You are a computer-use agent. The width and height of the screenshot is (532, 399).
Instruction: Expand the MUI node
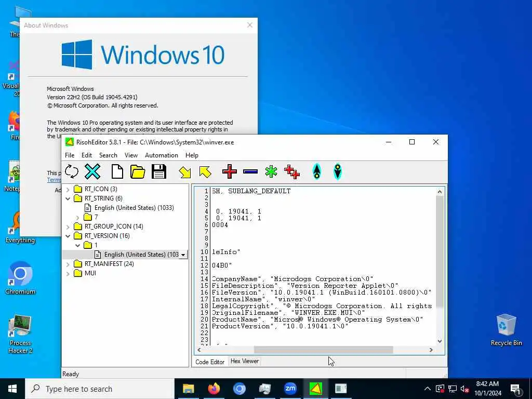coord(68,273)
